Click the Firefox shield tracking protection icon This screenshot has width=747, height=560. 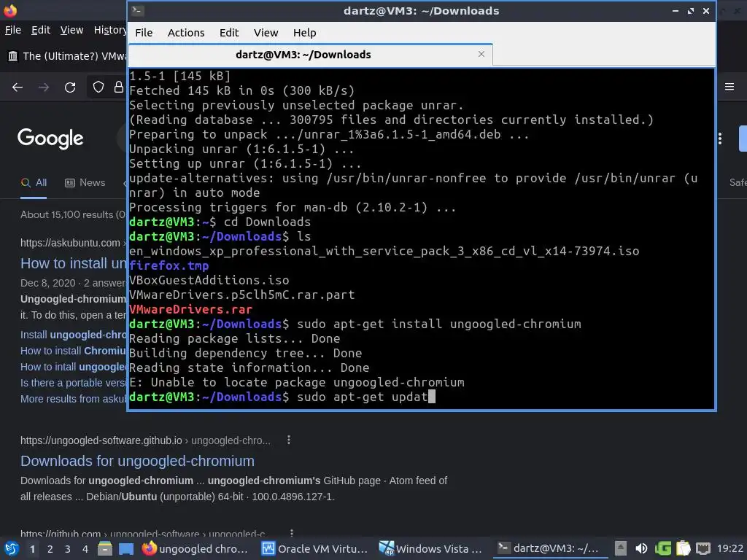tap(98, 87)
